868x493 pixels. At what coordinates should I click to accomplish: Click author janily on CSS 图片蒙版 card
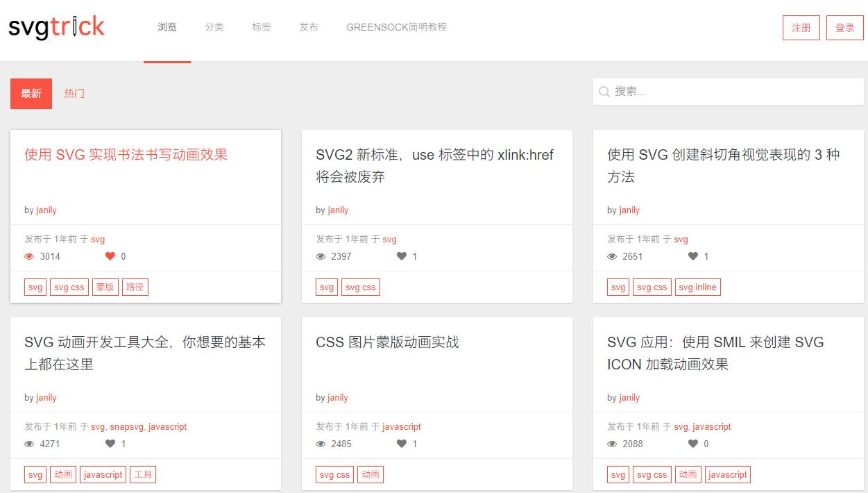(338, 398)
